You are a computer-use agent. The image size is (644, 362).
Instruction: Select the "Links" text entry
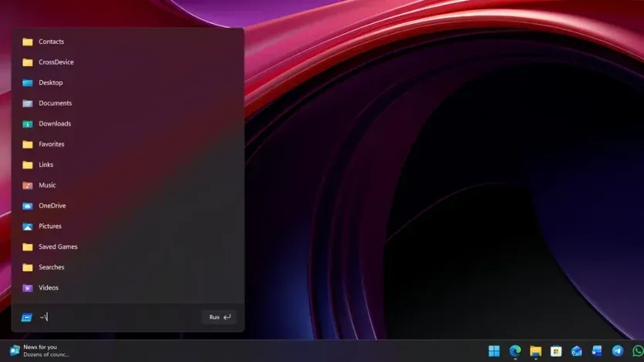[x=46, y=165]
